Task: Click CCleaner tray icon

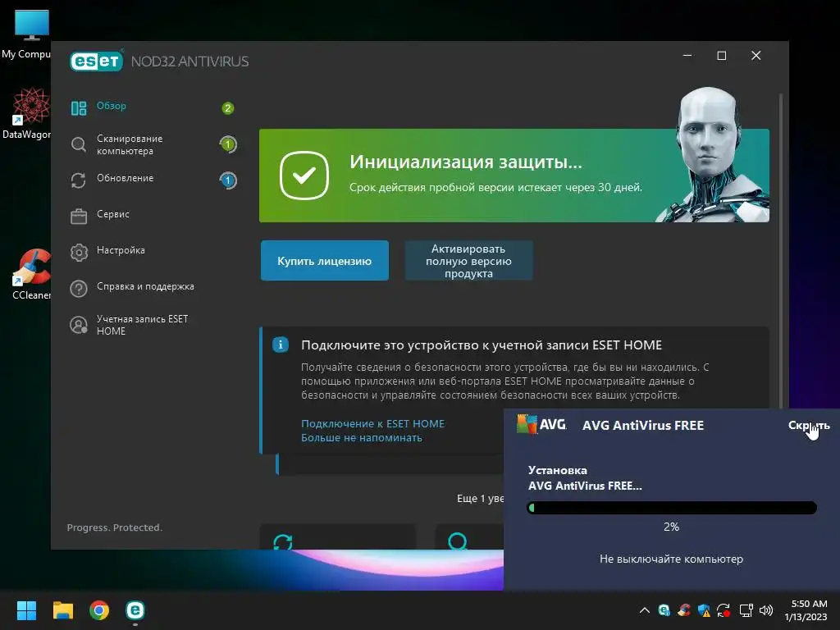Action: (684, 610)
